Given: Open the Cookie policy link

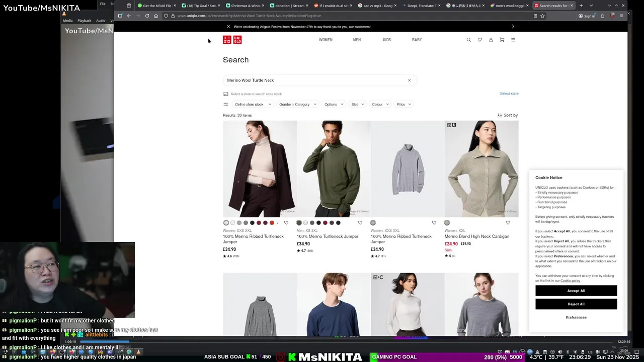Looking at the screenshot, I should 570,281.
